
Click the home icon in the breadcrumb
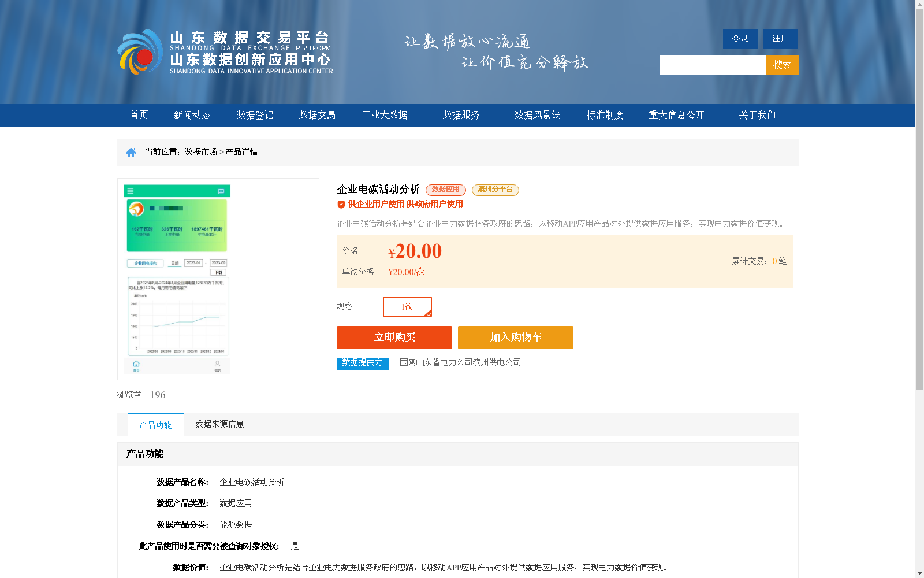click(x=131, y=152)
